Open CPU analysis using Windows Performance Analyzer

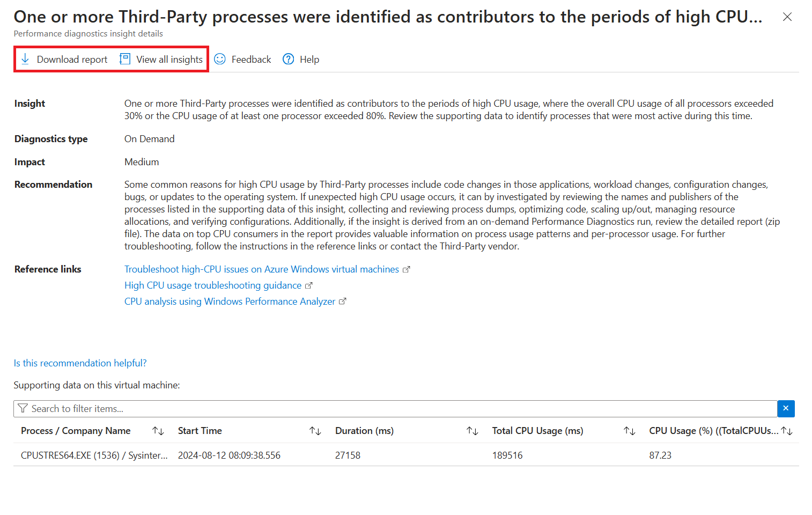pyautogui.click(x=230, y=301)
